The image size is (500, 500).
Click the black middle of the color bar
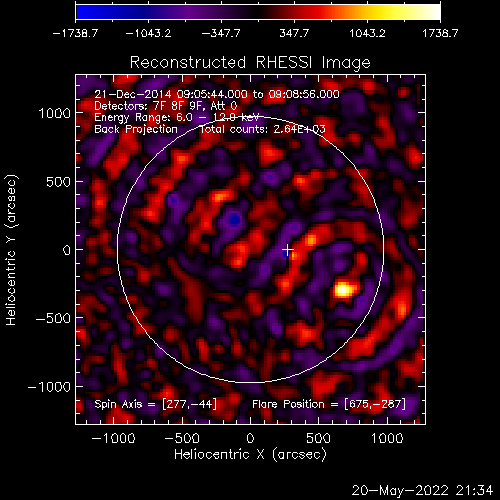(257, 12)
